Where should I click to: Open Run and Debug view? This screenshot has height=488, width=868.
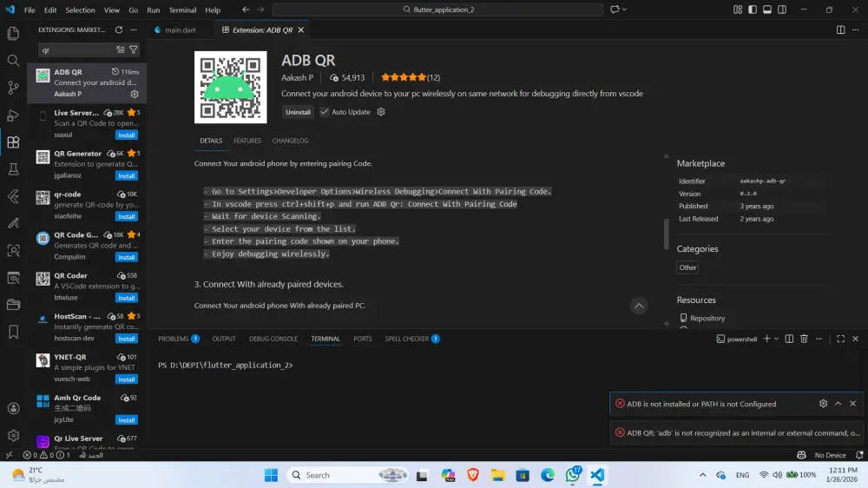click(13, 115)
